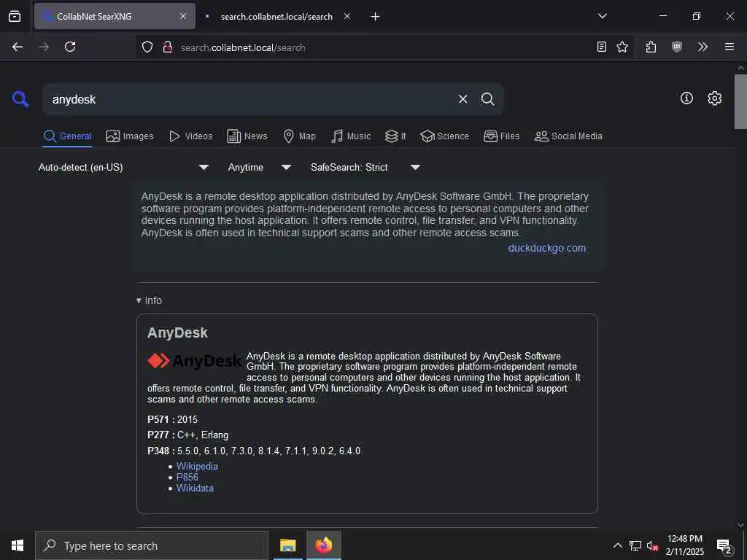
Task: Open File Explorer from taskbar
Action: pos(287,545)
